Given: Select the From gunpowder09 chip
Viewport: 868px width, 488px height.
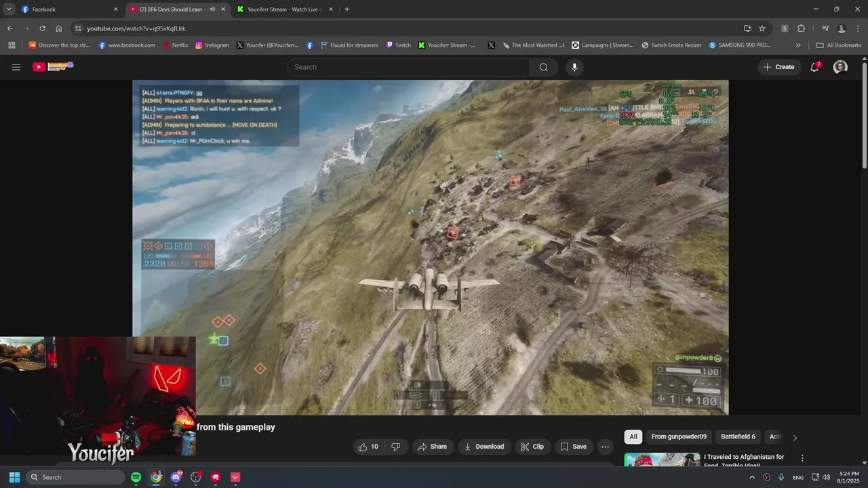Looking at the screenshot, I should tap(679, 437).
